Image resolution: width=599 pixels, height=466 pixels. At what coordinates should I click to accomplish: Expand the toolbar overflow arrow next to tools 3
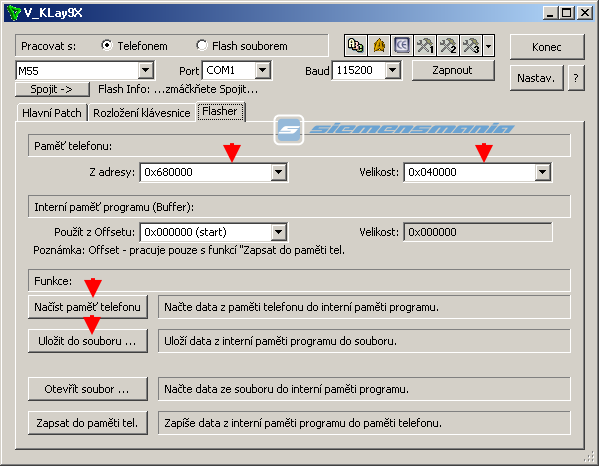tap(489, 46)
